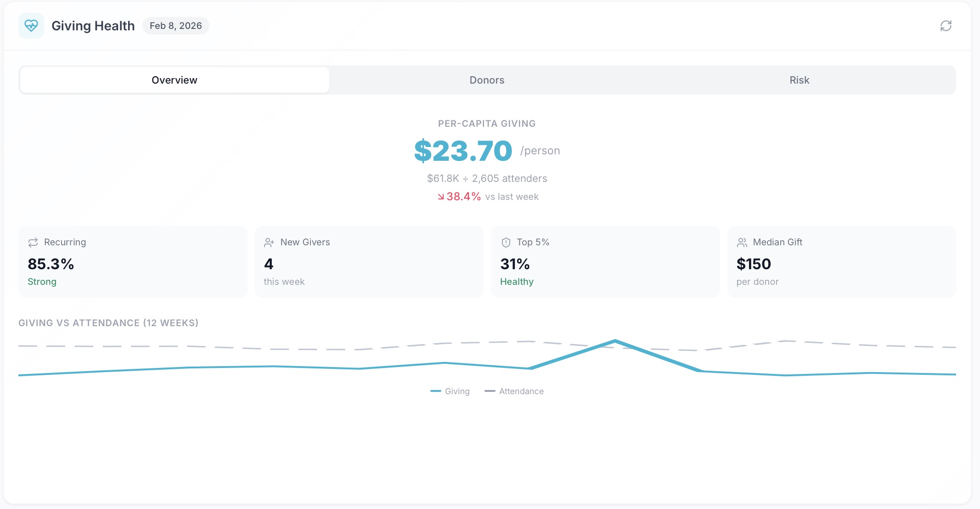Select the recurring arrows icon on the Recurring card

click(x=33, y=242)
